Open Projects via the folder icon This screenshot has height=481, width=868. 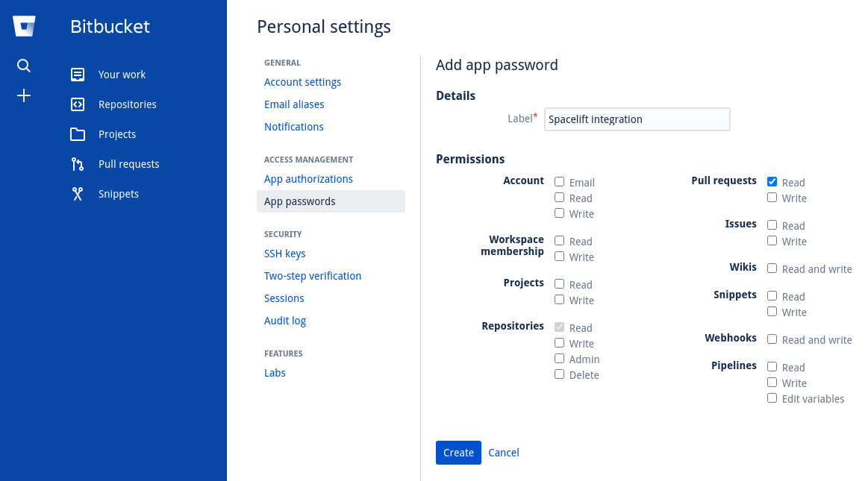coord(77,133)
